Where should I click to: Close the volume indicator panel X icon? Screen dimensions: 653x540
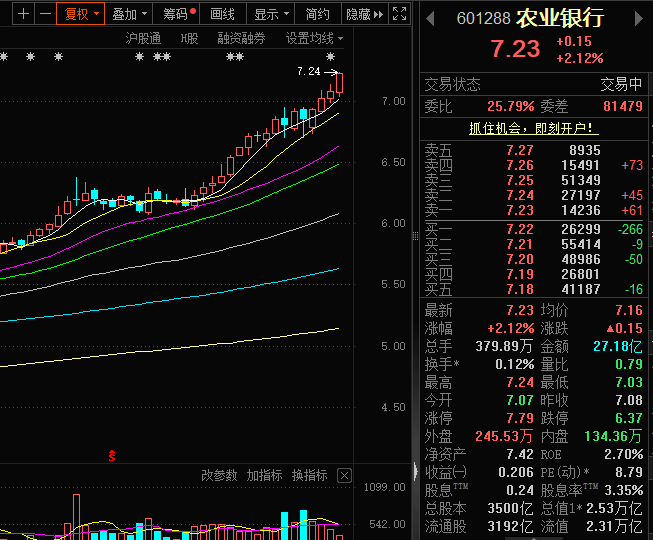tap(344, 475)
